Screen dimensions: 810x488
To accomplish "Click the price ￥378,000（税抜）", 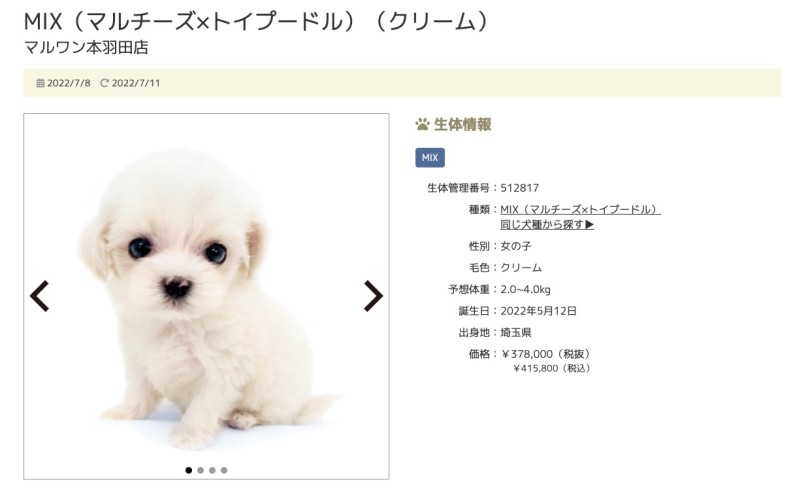I will point(546,354).
